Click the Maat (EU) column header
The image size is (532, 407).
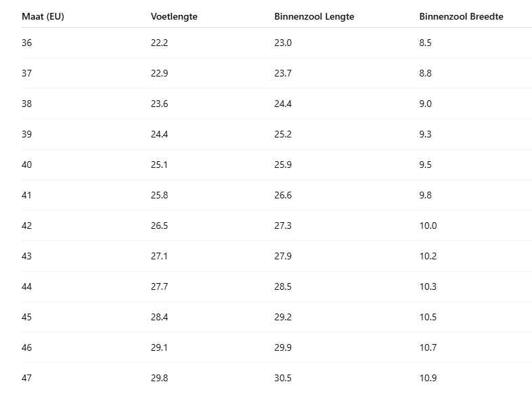pos(43,16)
